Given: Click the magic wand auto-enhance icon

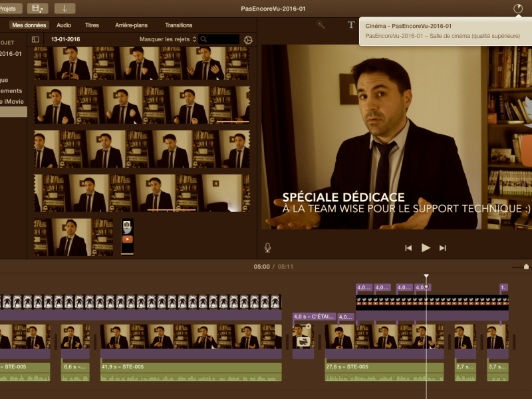Looking at the screenshot, I should point(321,25).
